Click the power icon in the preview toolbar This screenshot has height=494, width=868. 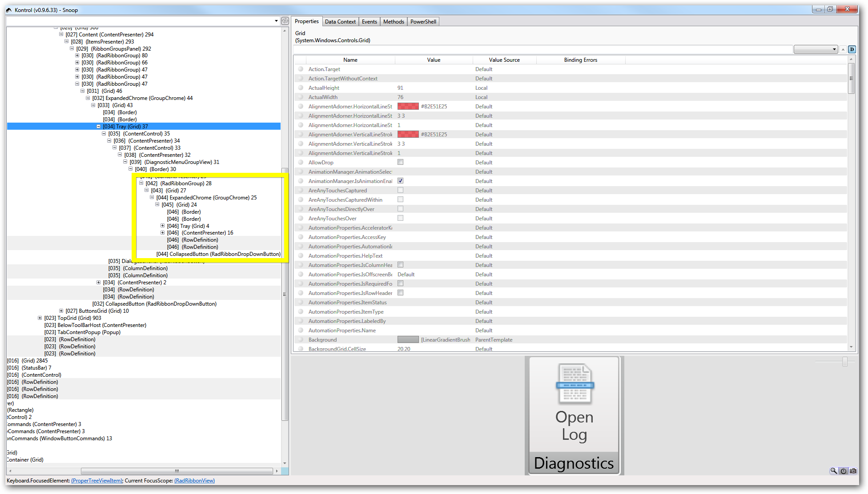click(x=843, y=471)
